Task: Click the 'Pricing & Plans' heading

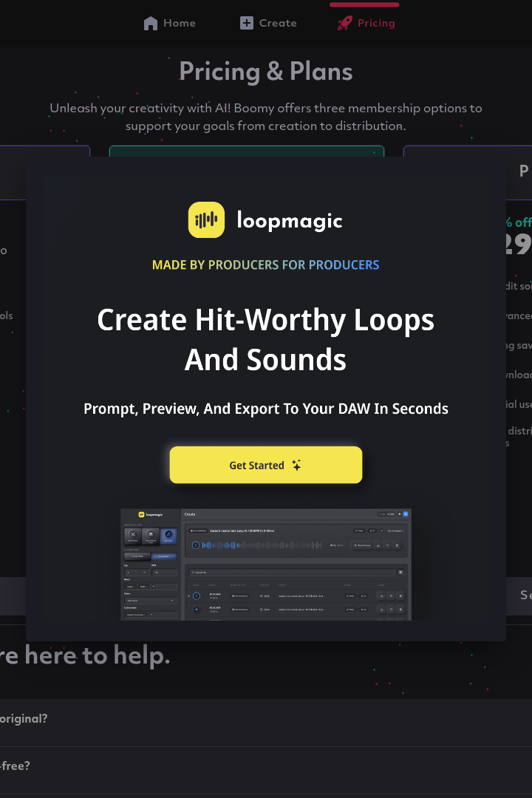Action: 266,71
